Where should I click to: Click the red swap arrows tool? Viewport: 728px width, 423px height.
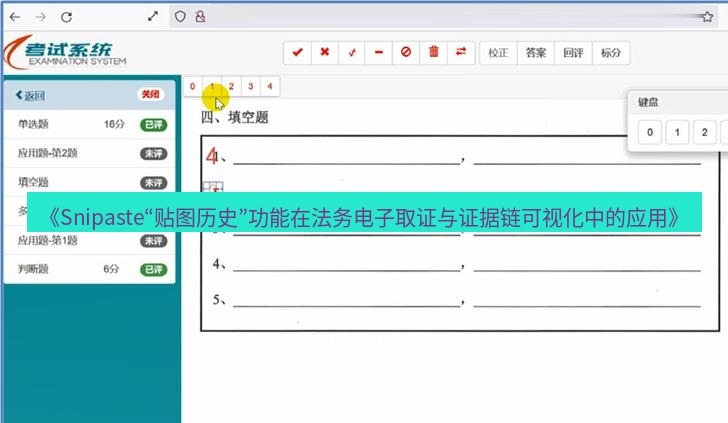[x=461, y=52]
